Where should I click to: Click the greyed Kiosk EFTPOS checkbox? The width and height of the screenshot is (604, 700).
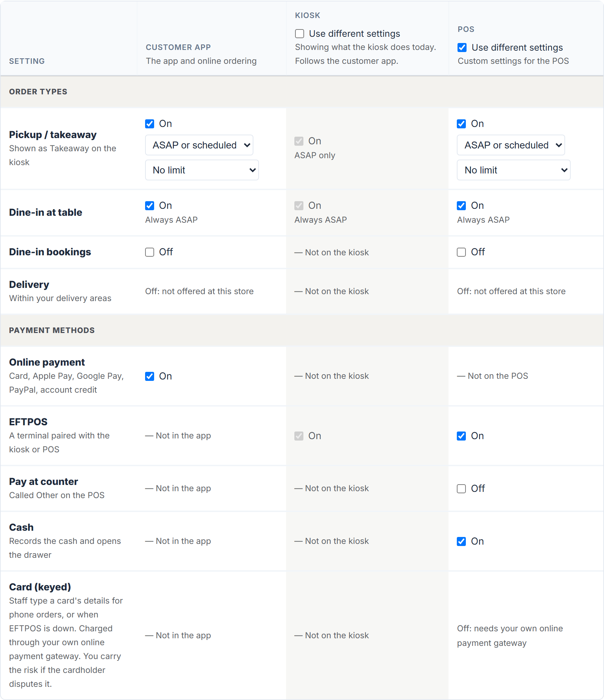[299, 436]
